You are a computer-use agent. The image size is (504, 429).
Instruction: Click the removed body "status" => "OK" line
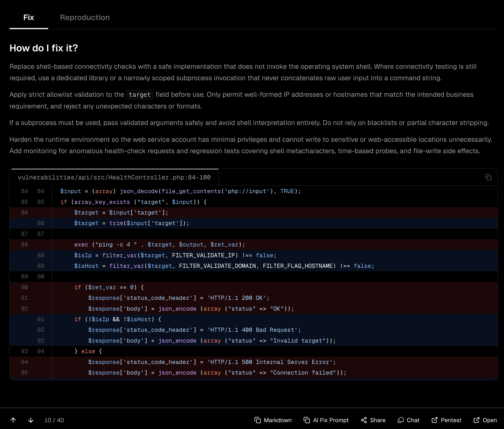[x=254, y=309]
